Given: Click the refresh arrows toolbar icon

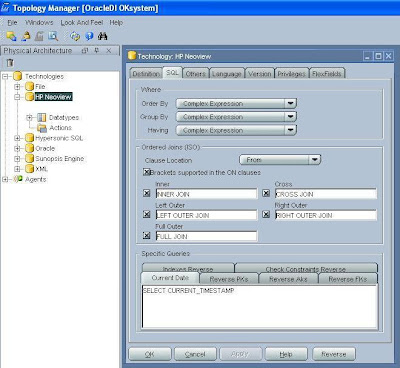Looking at the screenshot, I should click(75, 36).
